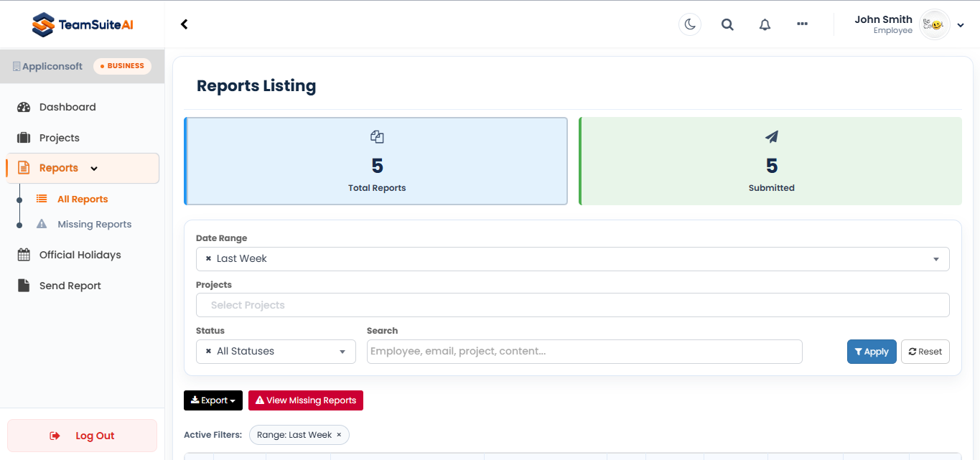Open the Date Range dropdown arrow
Viewport: 980px width, 460px height.
(x=936, y=259)
